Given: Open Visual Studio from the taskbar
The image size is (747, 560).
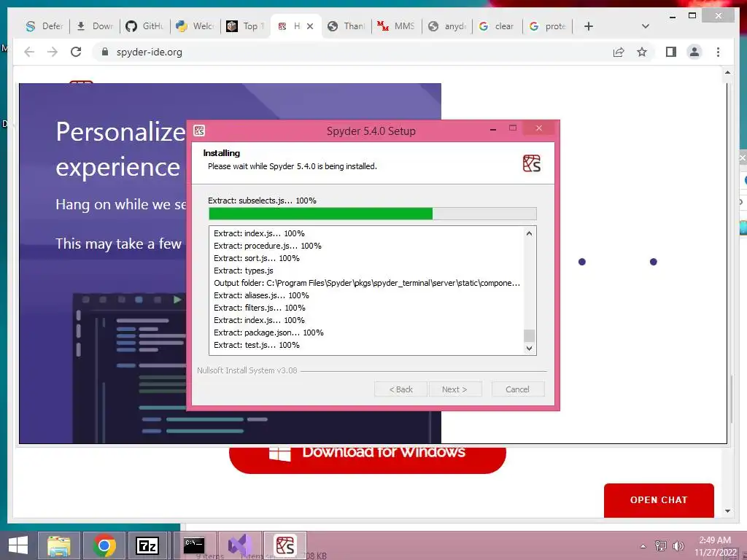Looking at the screenshot, I should pyautogui.click(x=239, y=545).
